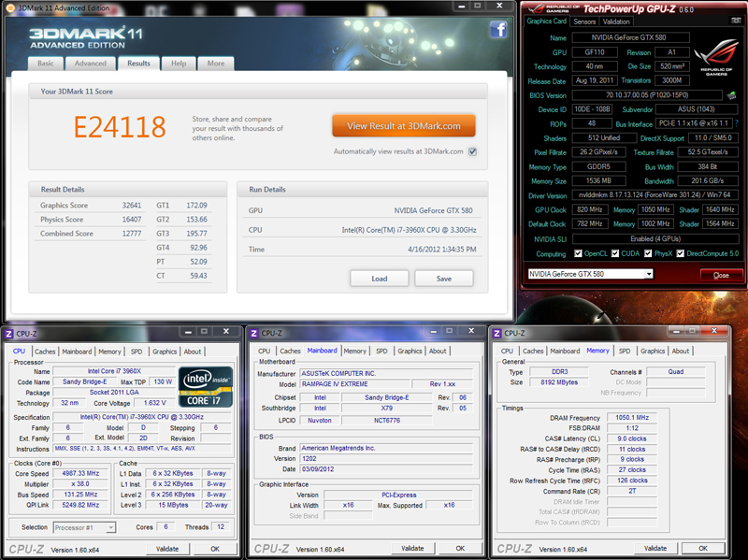This screenshot has width=748, height=560.
Task: Click the Z icon of the CPU-Z CPU-tab window
Action: point(9,334)
